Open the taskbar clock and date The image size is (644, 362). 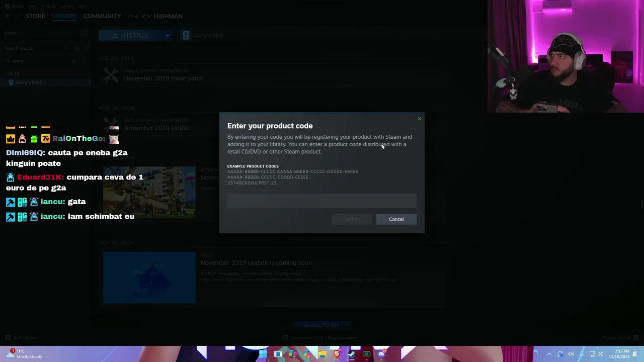(x=619, y=354)
